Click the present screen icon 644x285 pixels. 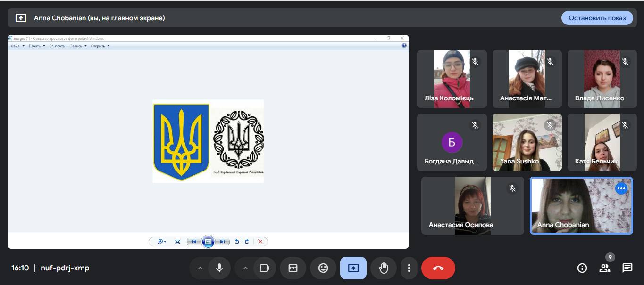click(x=353, y=268)
